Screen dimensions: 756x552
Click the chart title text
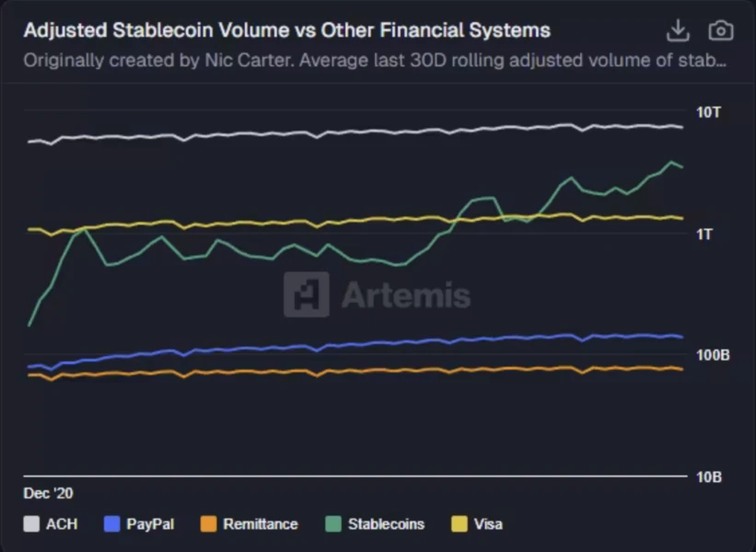285,30
